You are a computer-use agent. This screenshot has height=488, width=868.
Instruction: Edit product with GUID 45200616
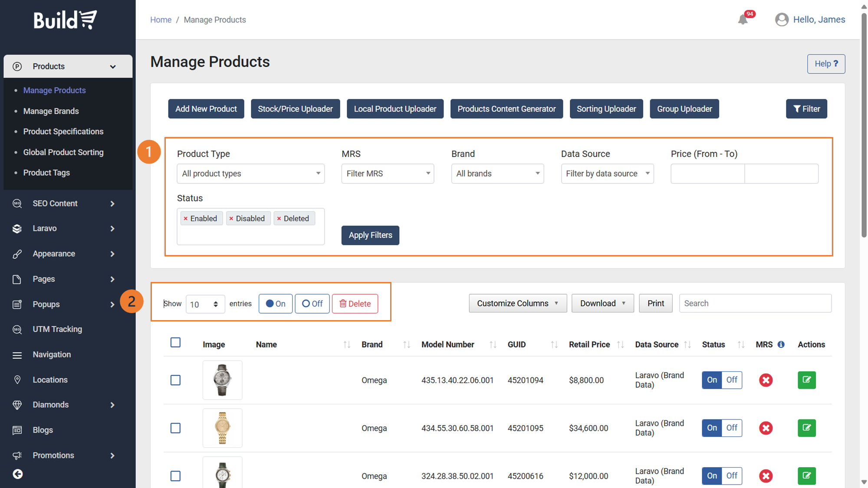807,475
